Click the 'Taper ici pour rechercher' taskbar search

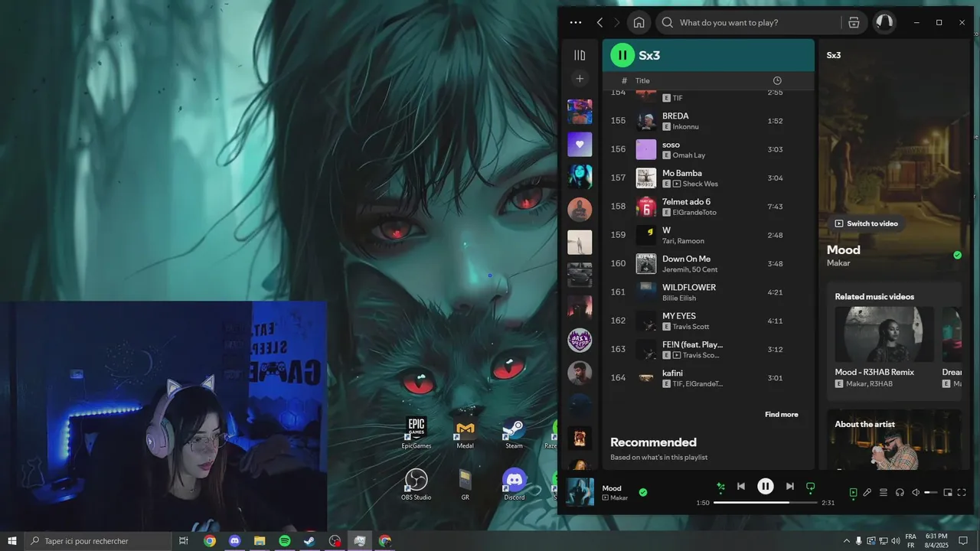(98, 541)
